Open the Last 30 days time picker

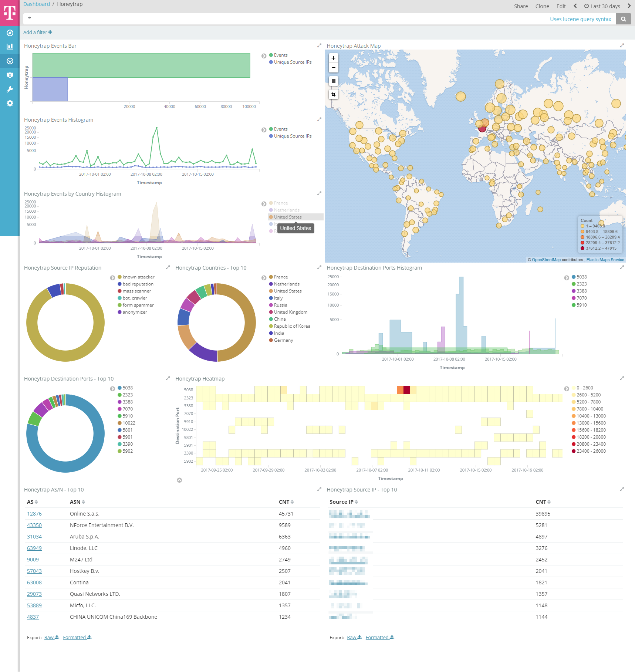(x=602, y=6)
